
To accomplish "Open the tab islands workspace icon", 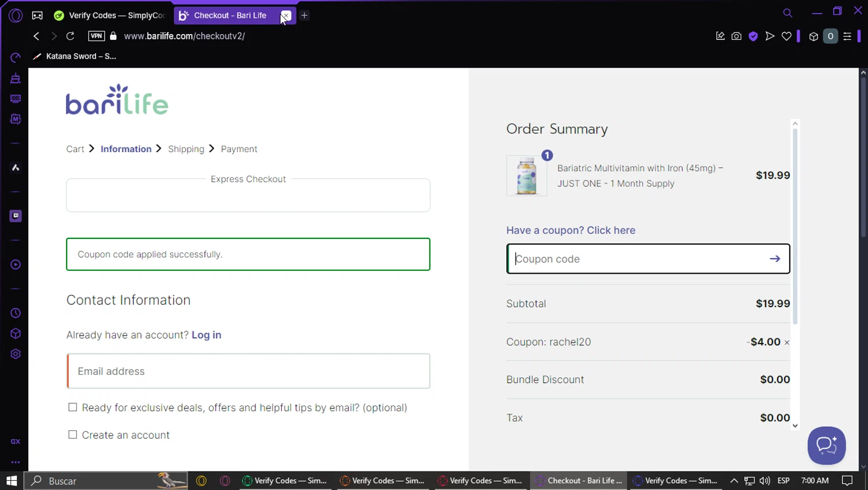I will point(37,16).
